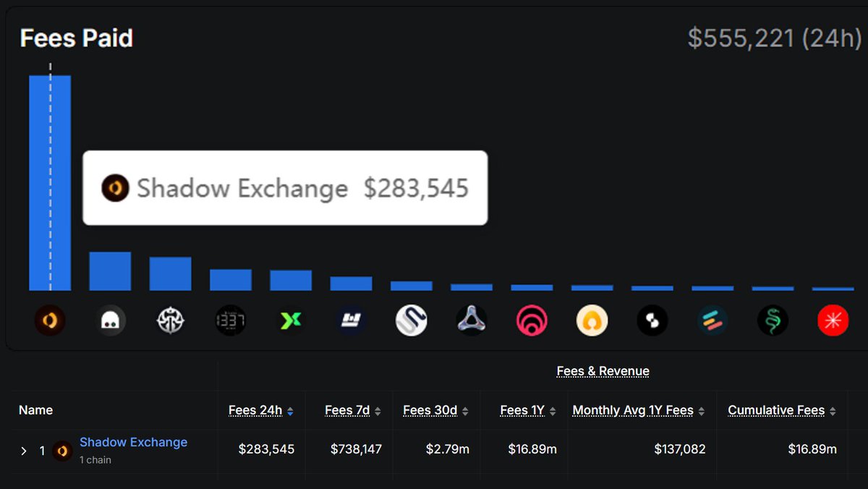
Task: Open the Shadow Exchange protocol link
Action: [x=133, y=442]
